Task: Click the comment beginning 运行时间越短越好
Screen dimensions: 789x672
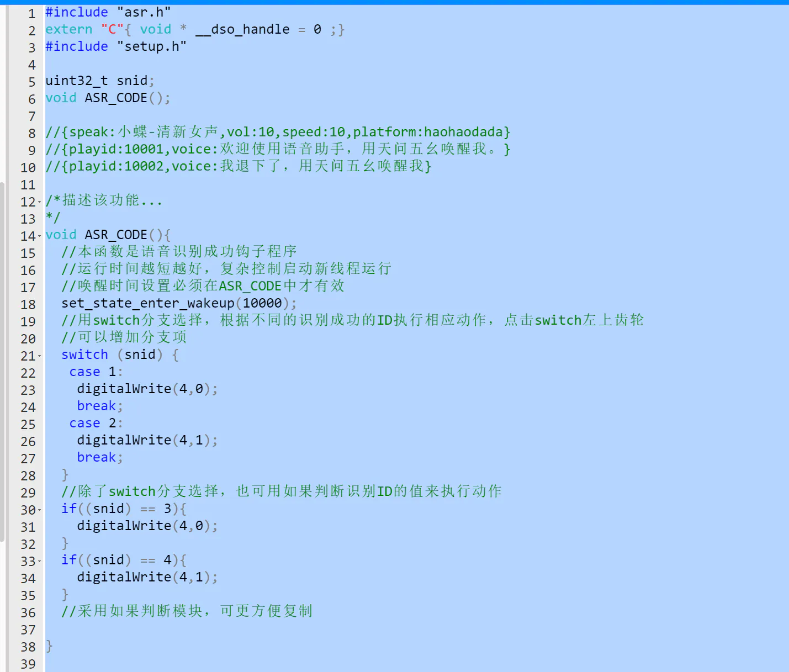Action: coord(226,269)
